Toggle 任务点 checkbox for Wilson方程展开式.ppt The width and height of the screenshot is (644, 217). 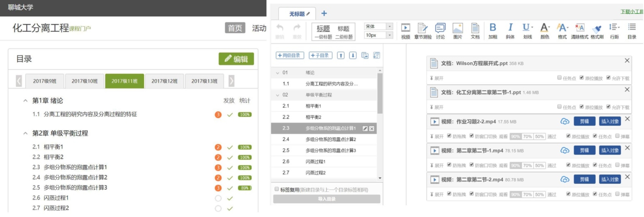point(559,78)
